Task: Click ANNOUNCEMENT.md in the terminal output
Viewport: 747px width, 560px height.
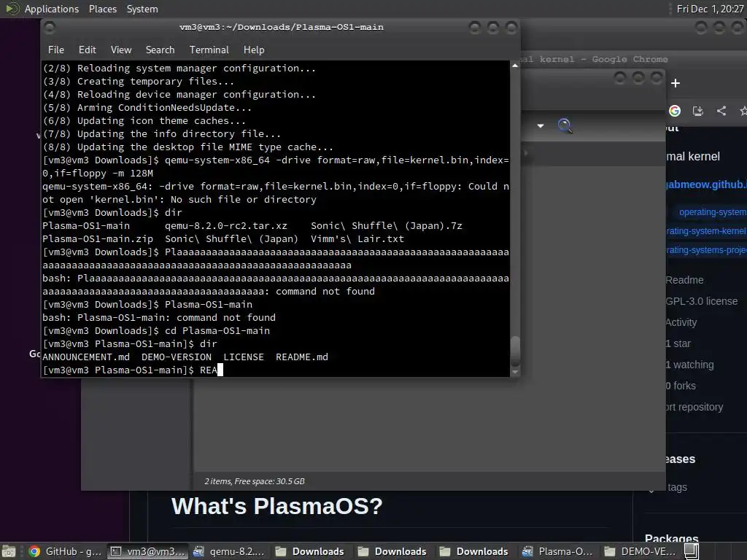Action: pos(86,357)
